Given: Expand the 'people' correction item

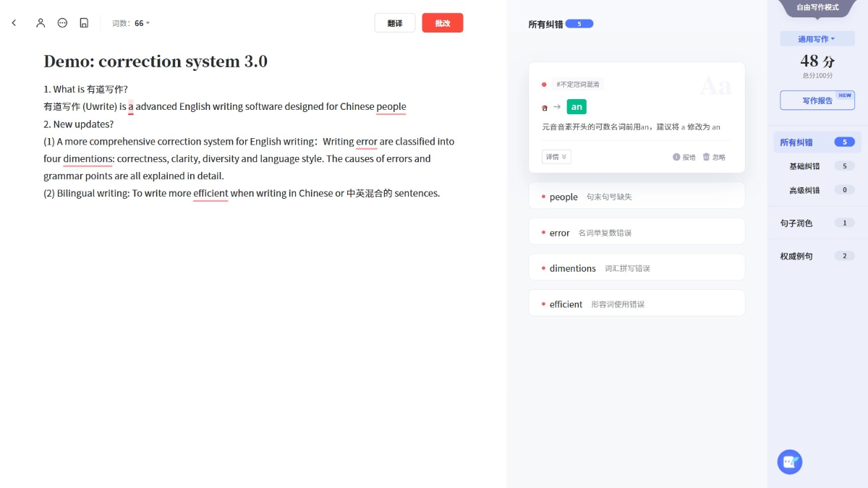Looking at the screenshot, I should (x=637, y=197).
